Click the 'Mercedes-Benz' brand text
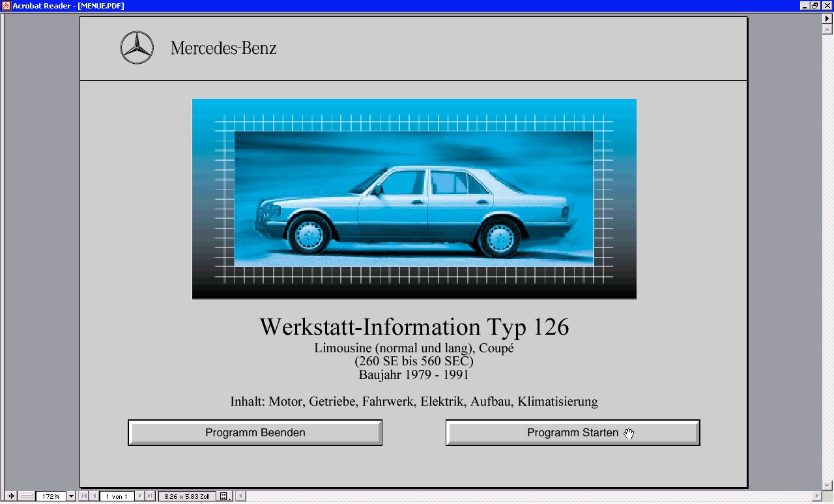 coord(223,48)
